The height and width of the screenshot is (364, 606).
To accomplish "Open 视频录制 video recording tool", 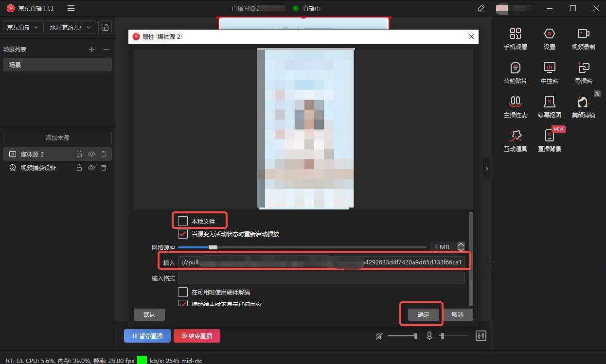I will tap(584, 39).
